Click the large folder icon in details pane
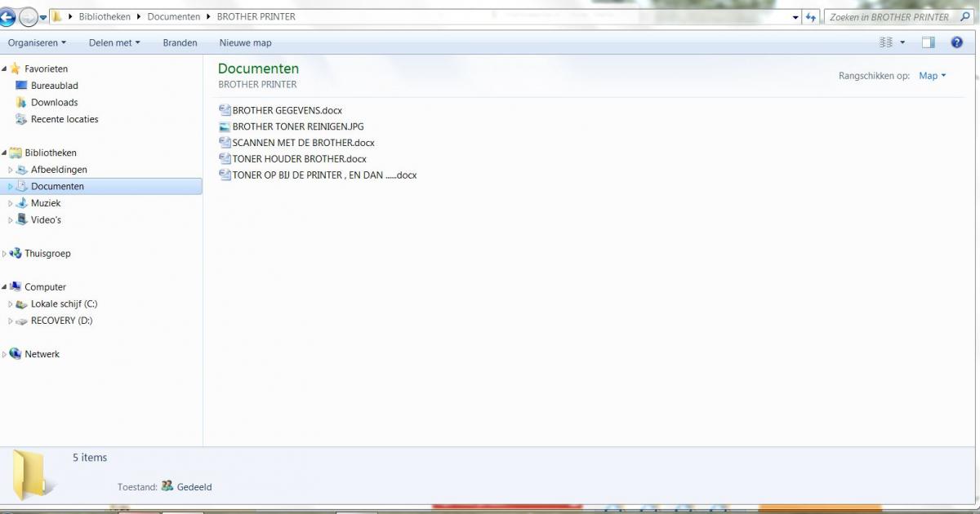This screenshot has width=980, height=514. 34,475
